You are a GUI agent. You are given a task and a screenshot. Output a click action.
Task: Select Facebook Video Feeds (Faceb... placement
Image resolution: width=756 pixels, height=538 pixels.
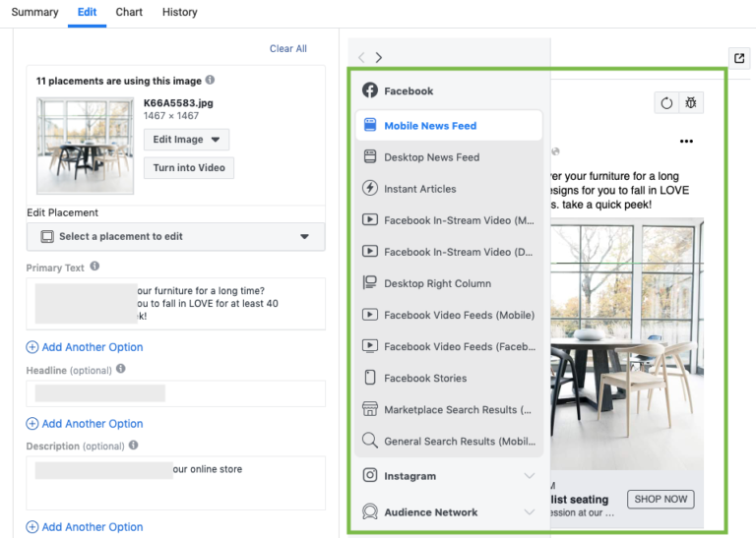(449, 346)
